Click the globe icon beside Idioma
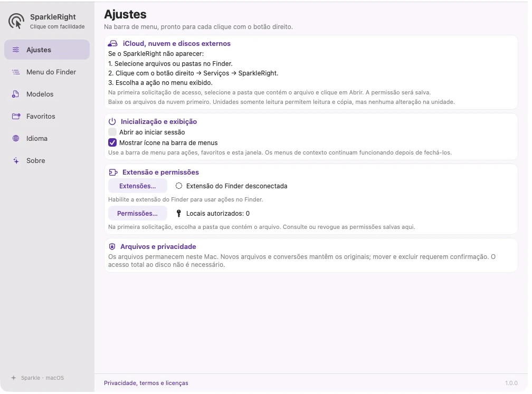 [x=16, y=138]
